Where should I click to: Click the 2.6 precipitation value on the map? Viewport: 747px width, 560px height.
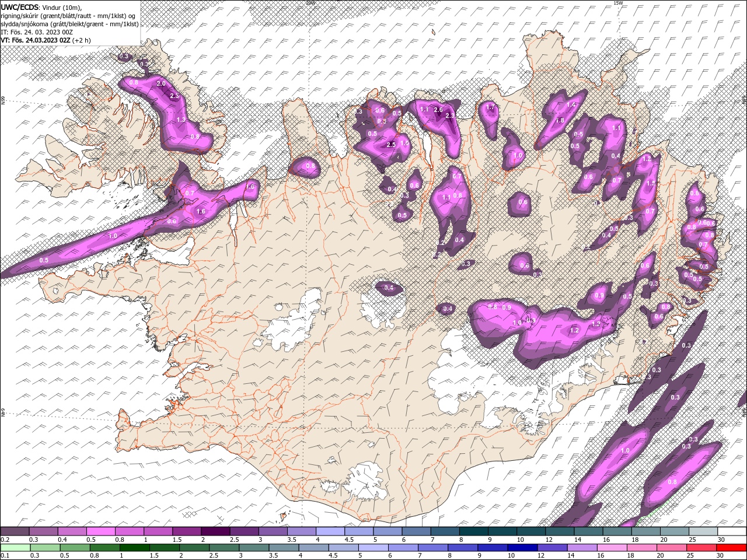(x=439, y=110)
